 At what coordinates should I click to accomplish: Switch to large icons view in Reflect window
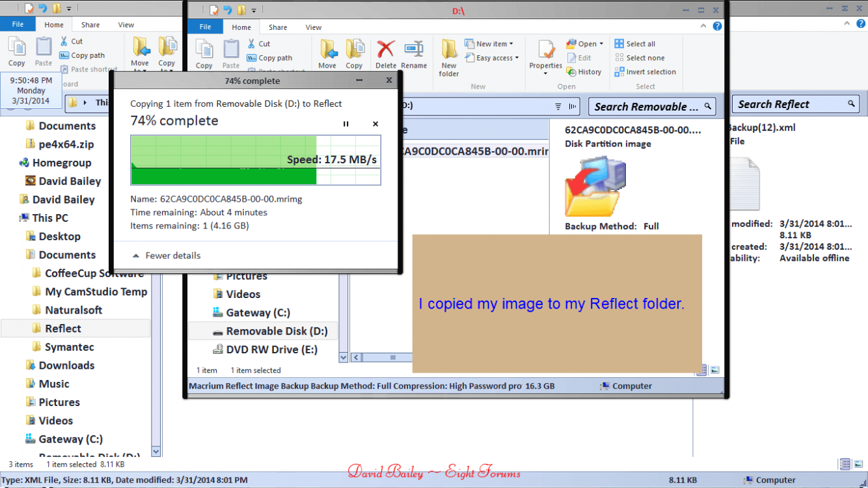pos(858,465)
